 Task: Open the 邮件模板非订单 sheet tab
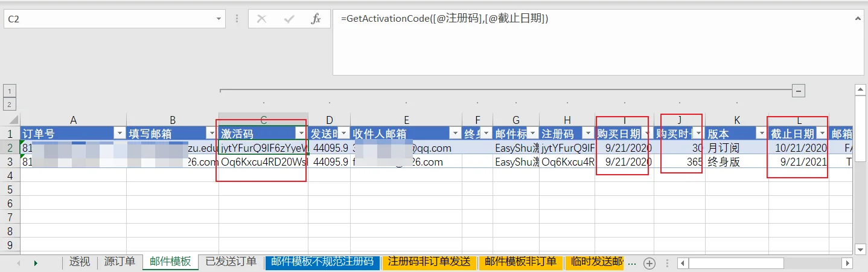click(x=520, y=262)
